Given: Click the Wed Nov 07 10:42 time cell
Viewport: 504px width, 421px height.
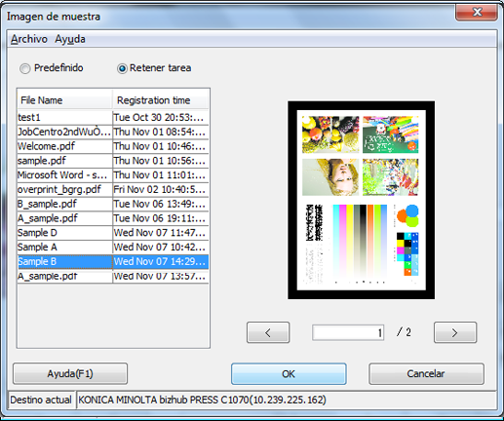Looking at the screenshot, I should 161,247.
